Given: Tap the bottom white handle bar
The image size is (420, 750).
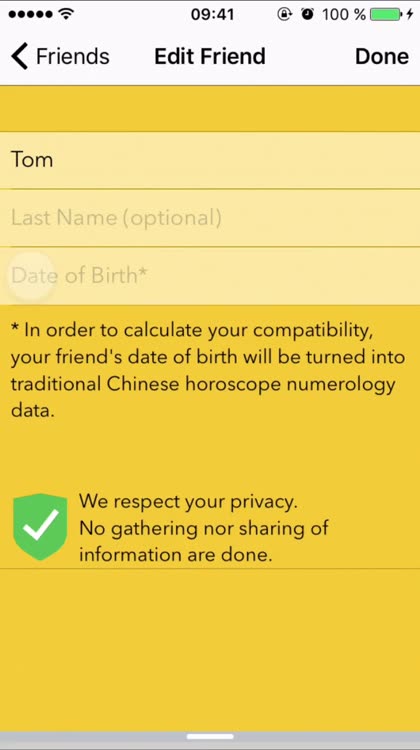Looking at the screenshot, I should pos(210,737).
